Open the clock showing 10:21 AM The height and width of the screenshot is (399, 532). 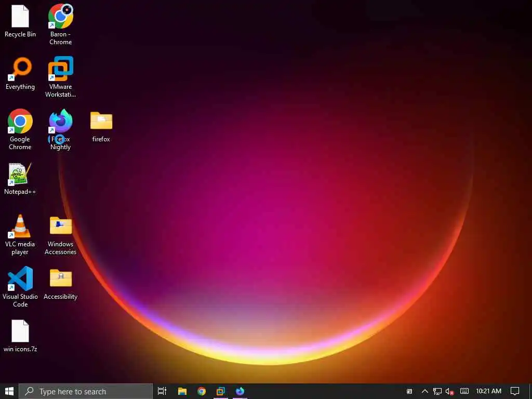tap(488, 391)
